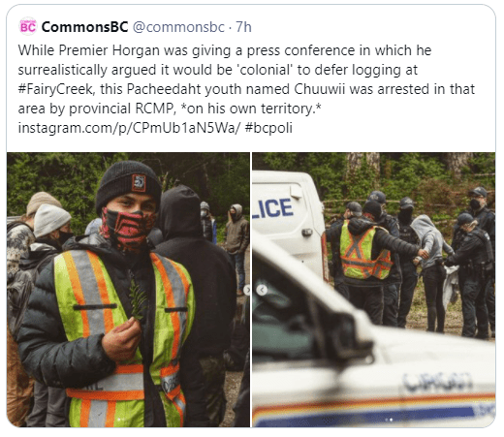The image size is (504, 437).
Task: Click the words Premier Horgan in tweet
Action: [110, 50]
